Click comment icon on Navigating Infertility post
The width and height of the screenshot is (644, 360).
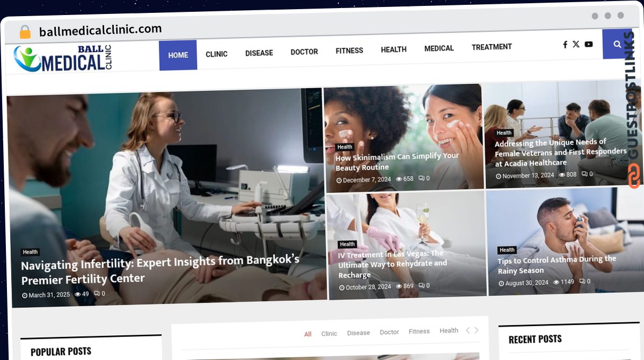(x=97, y=293)
